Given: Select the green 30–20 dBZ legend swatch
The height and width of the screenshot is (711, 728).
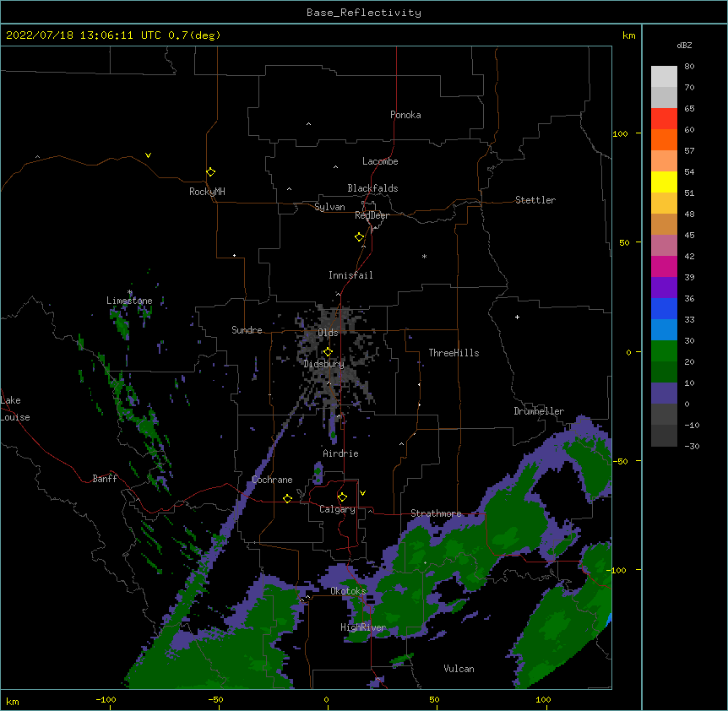Looking at the screenshot, I should pos(664,351).
